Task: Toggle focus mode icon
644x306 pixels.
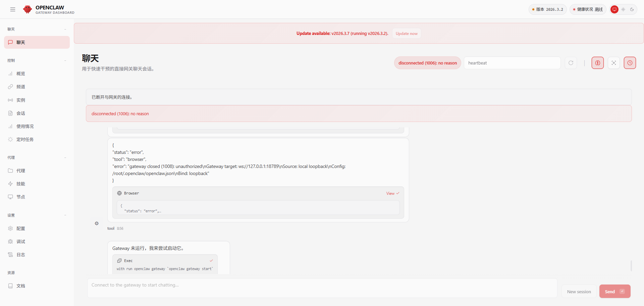Action: (614, 63)
